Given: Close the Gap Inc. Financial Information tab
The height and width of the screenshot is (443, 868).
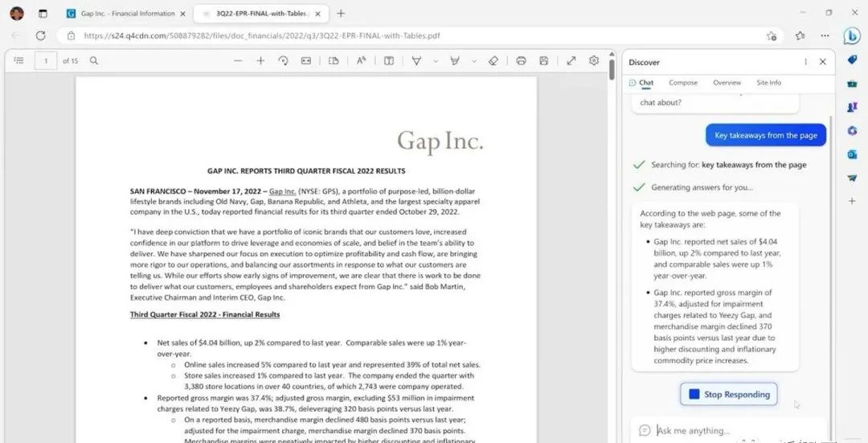Looking at the screenshot, I should [183, 14].
